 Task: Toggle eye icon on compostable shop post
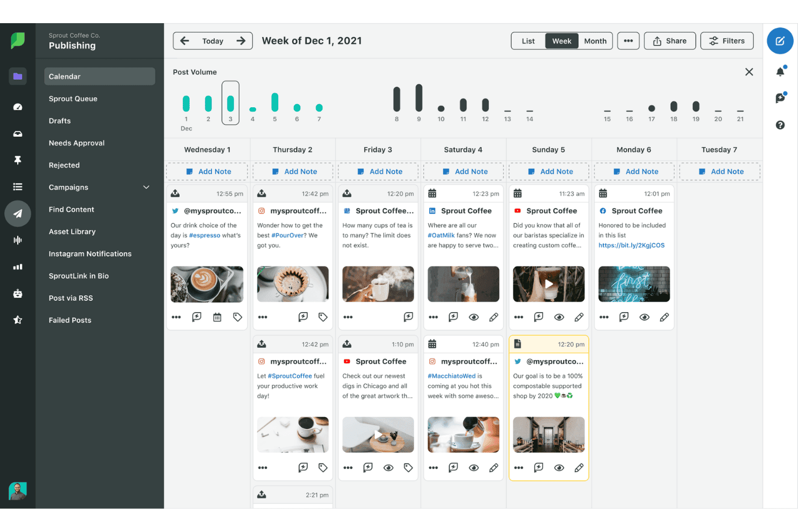pos(559,468)
